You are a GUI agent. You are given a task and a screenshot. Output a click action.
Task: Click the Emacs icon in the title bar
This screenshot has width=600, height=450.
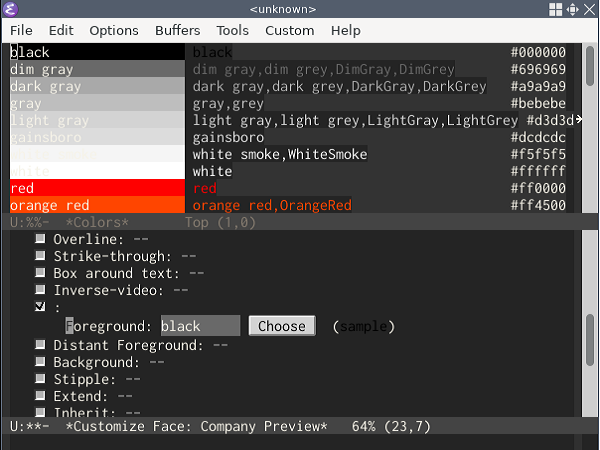tap(10, 9)
